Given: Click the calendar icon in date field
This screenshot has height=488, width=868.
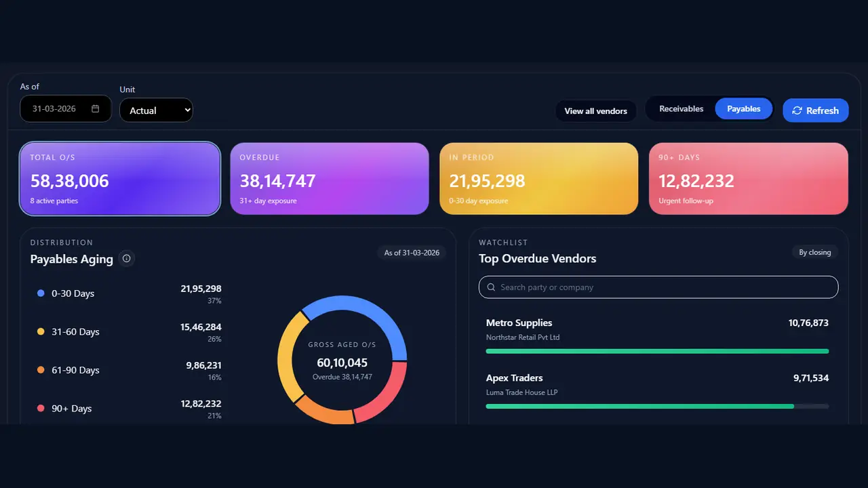Looking at the screenshot, I should pyautogui.click(x=95, y=108).
